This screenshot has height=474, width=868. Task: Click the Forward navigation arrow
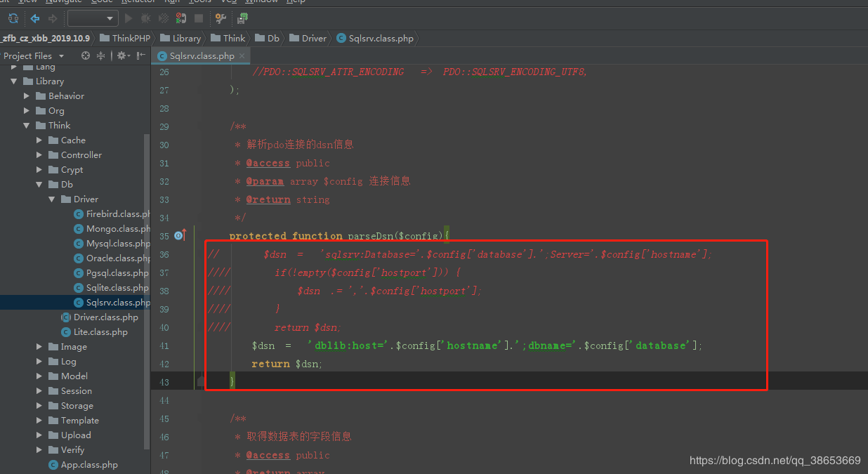(x=53, y=18)
